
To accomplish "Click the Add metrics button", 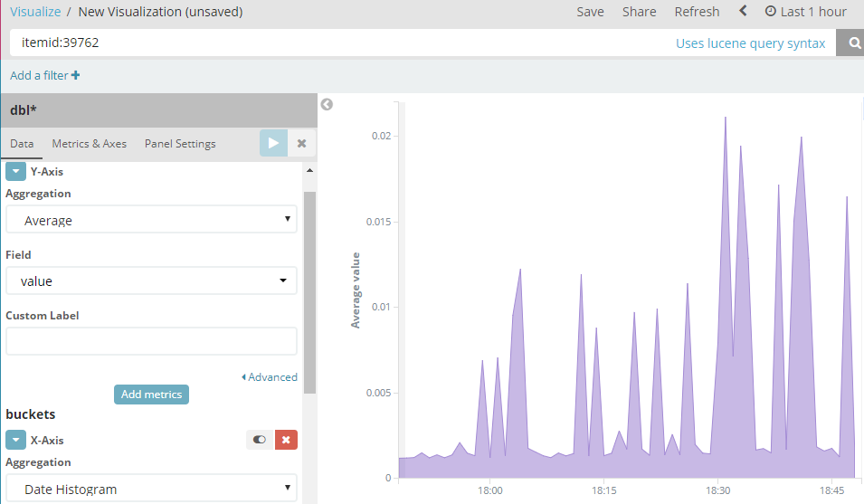I will 151,395.
